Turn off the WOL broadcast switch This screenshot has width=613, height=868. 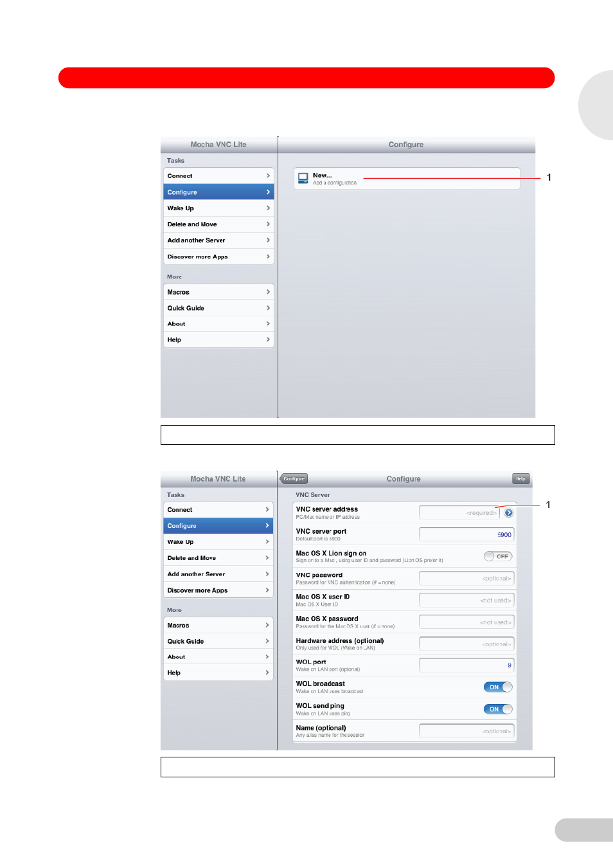pos(498,687)
